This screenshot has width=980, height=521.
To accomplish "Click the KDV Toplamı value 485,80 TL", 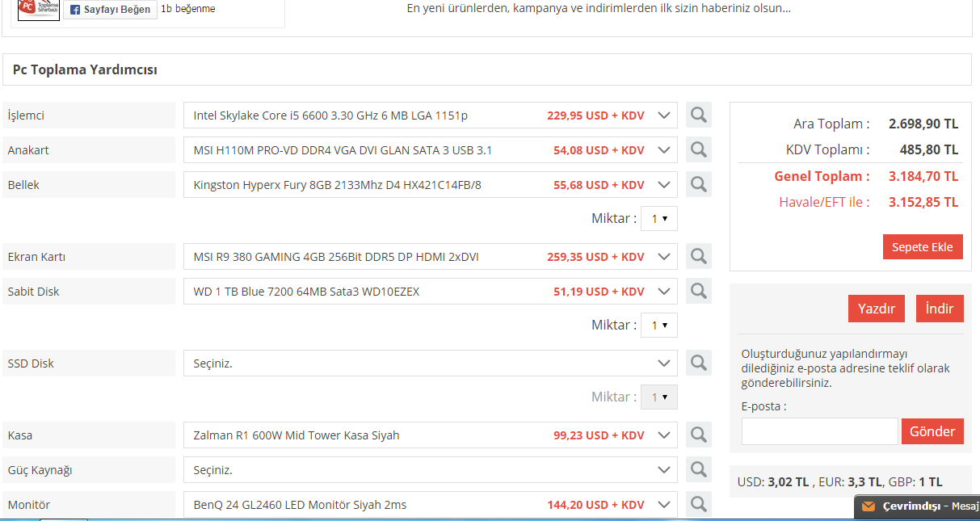I will click(929, 149).
